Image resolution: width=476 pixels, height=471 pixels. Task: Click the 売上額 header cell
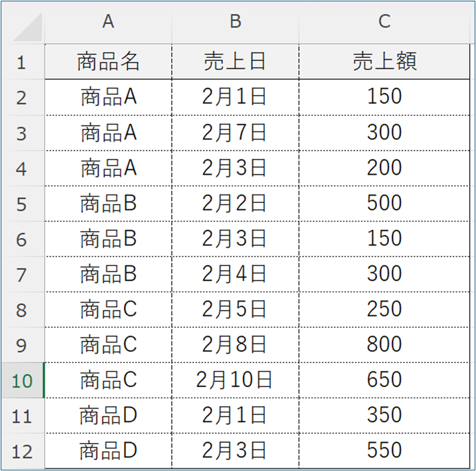pos(384,62)
